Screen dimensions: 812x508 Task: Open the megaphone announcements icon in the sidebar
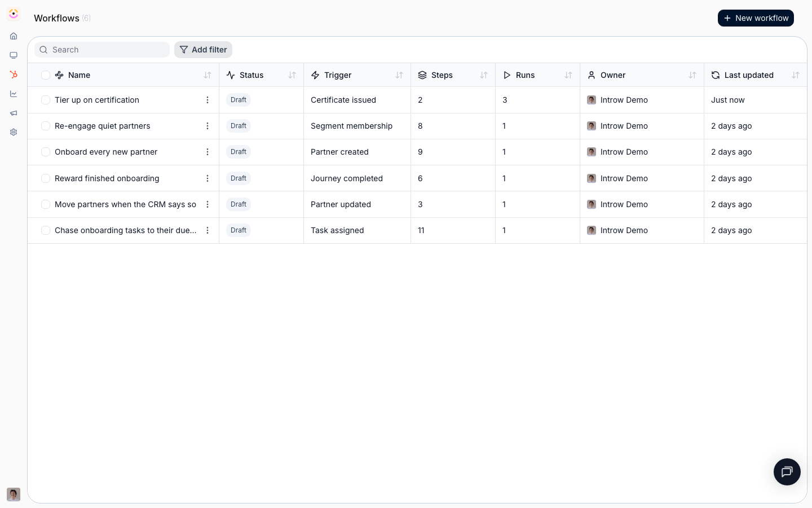(x=14, y=113)
